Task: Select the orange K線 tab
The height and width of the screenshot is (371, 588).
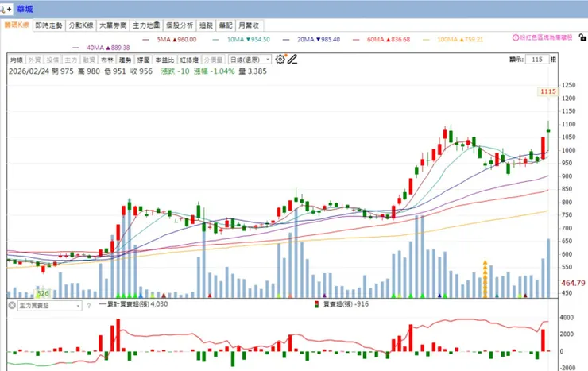Action: click(x=17, y=25)
